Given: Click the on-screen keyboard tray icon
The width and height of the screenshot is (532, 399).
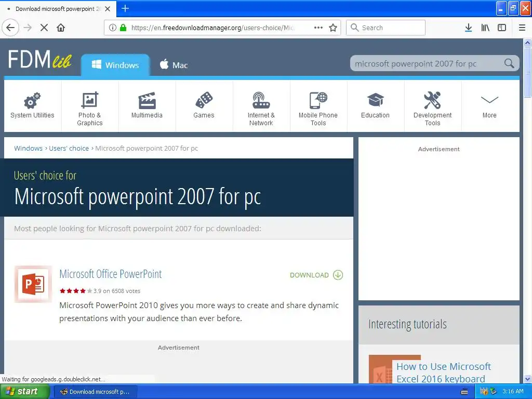Looking at the screenshot, I should [464, 392].
